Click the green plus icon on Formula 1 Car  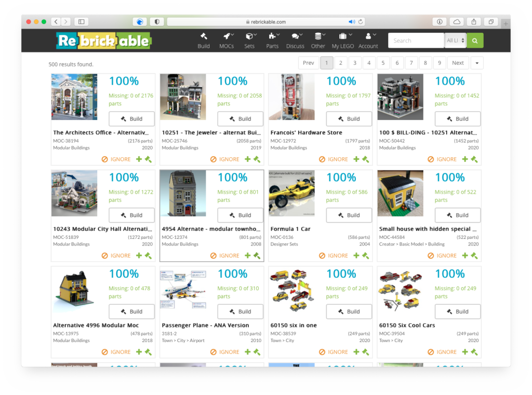(356, 255)
